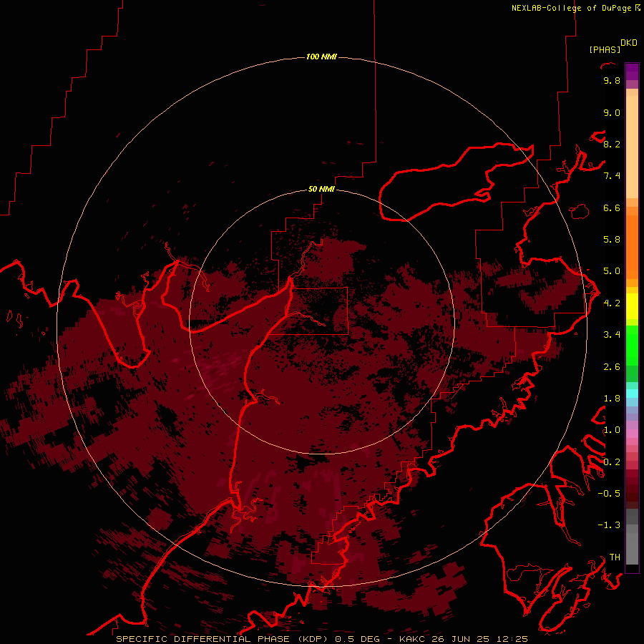644x644 pixels.
Task: Click the 7.4 value on the scale
Action: point(612,176)
